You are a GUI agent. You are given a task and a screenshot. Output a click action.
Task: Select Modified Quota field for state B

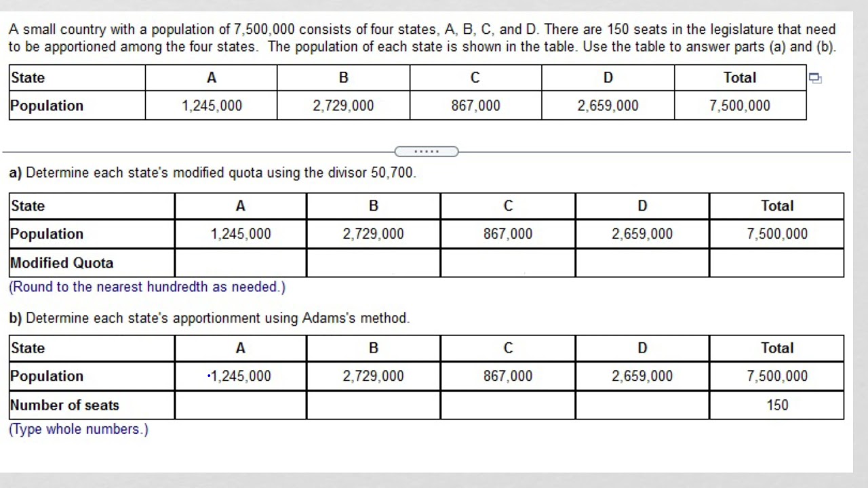[373, 263]
